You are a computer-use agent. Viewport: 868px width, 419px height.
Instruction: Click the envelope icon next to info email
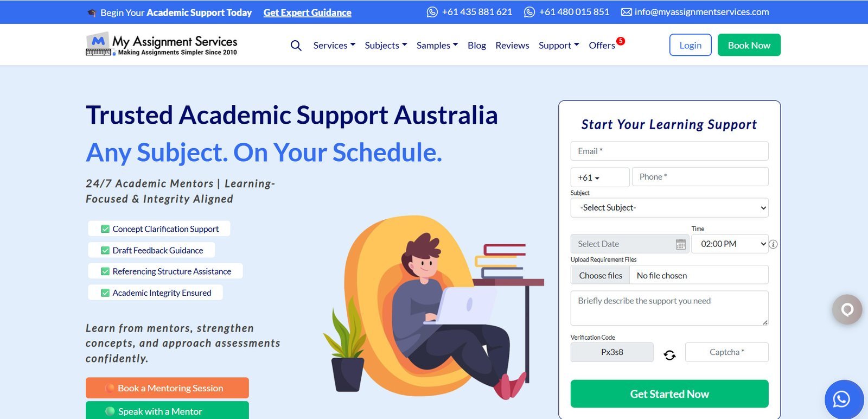pyautogui.click(x=626, y=12)
